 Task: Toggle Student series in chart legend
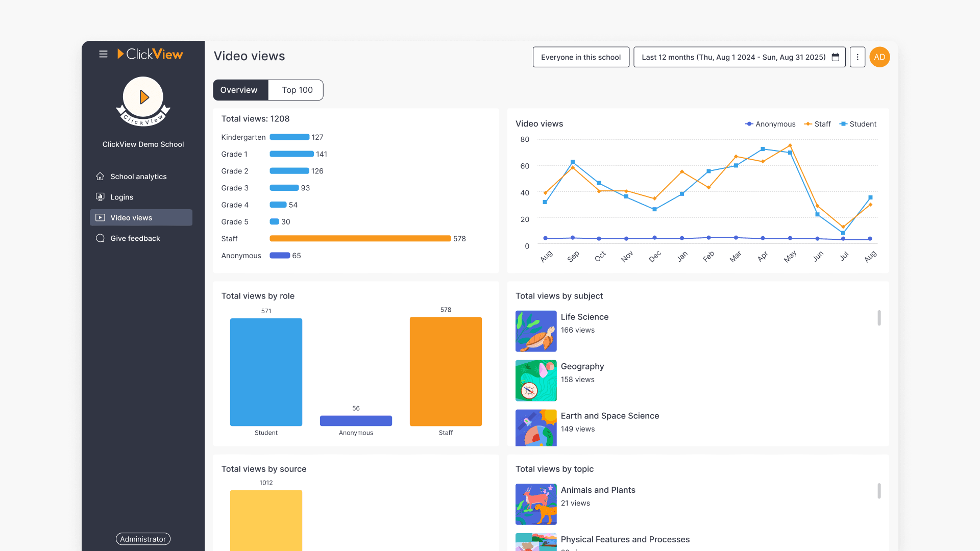(858, 124)
